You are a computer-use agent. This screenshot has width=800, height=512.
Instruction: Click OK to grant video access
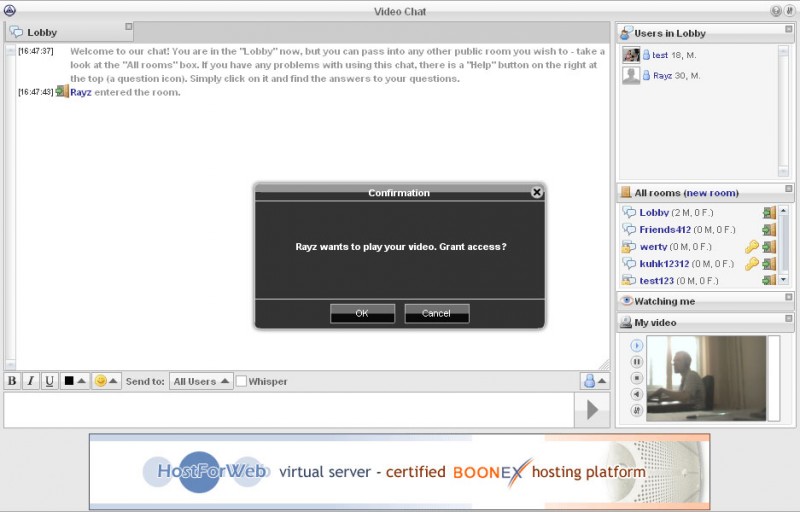click(362, 313)
